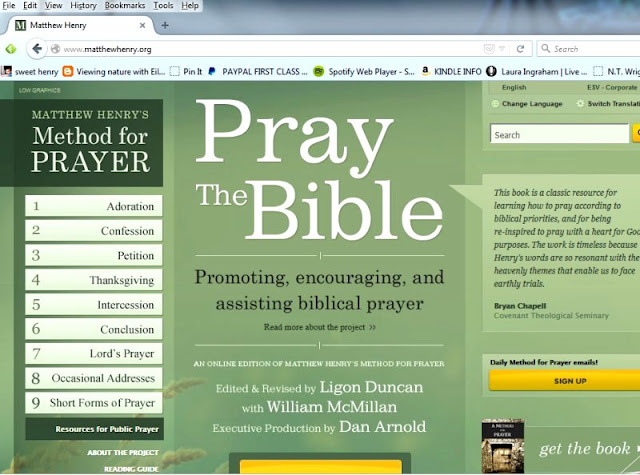Click the green shield icon left of back button

[x=11, y=49]
